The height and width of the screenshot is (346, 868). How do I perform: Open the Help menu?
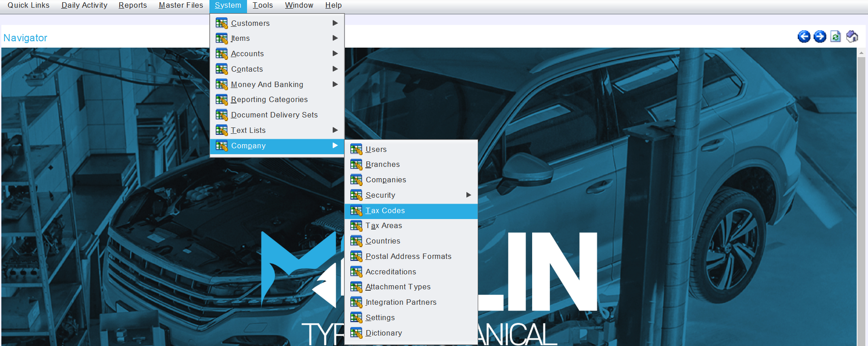point(334,5)
